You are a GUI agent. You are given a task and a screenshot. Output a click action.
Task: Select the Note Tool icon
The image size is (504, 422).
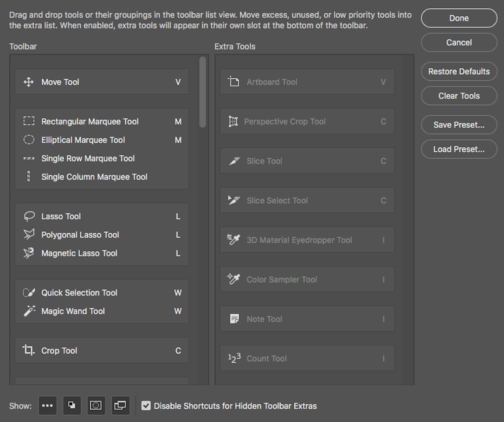coord(234,319)
